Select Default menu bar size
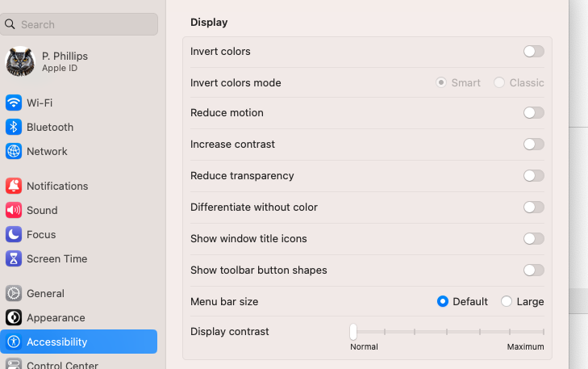588x369 pixels. click(443, 301)
